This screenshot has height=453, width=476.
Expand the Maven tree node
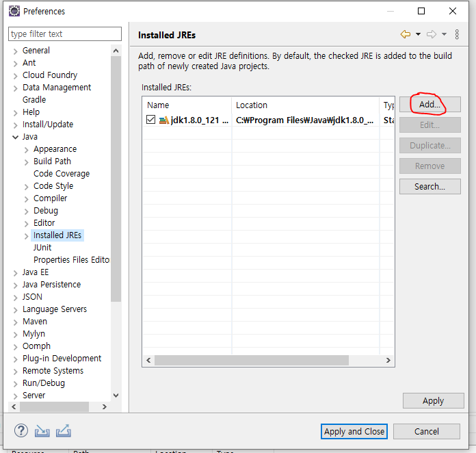[16, 322]
